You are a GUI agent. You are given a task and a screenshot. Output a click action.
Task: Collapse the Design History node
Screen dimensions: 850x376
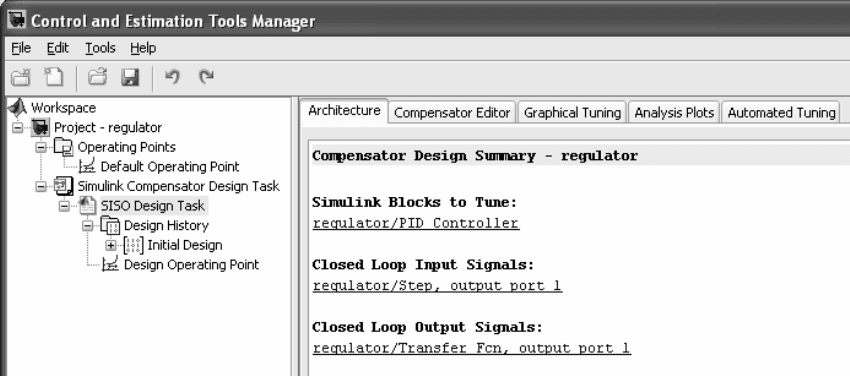point(87,225)
